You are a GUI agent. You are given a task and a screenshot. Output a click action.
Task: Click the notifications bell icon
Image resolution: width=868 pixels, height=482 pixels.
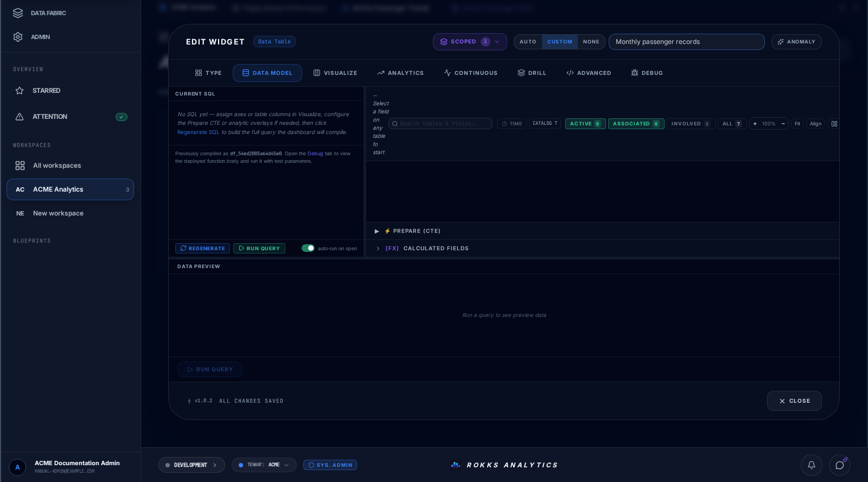[x=812, y=465]
